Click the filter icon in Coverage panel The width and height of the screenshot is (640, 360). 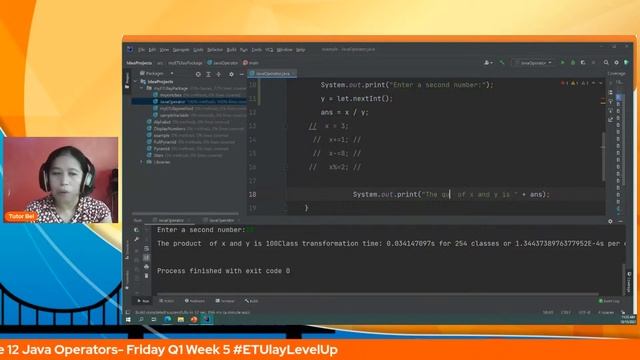pos(611,102)
